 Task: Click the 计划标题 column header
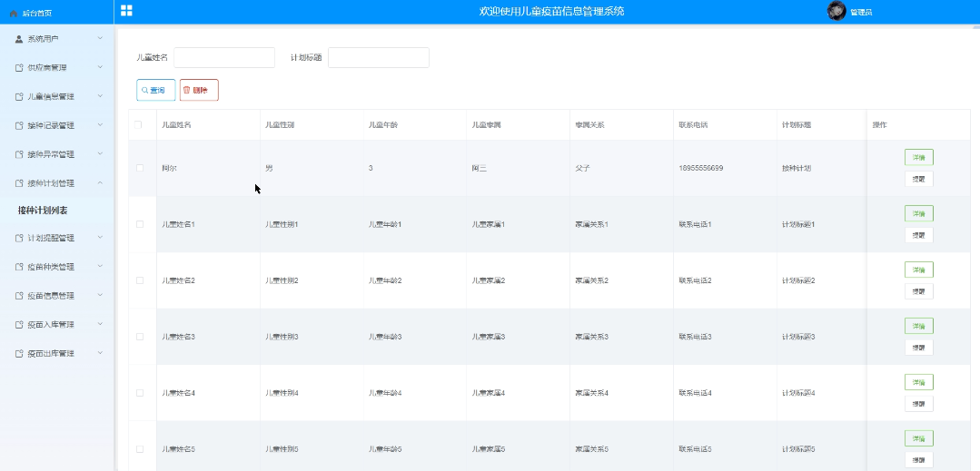(x=797, y=125)
